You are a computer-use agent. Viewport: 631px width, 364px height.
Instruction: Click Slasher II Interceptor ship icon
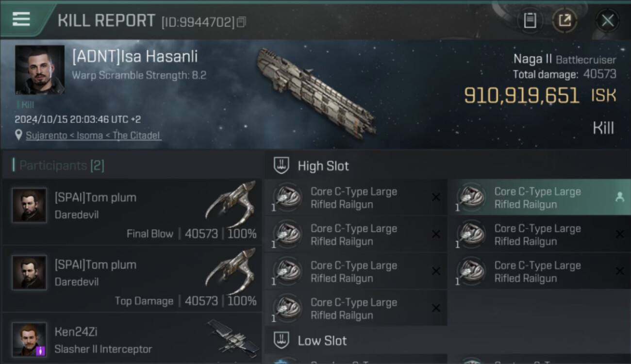coord(233,336)
